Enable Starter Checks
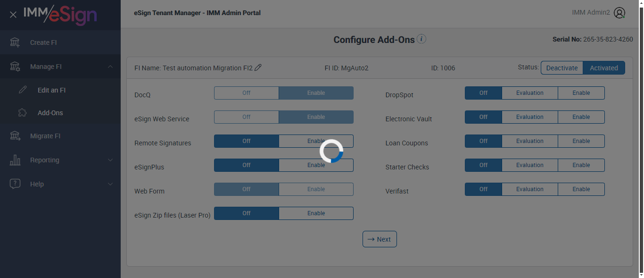Viewport: 644px width, 278px height. [x=581, y=165]
